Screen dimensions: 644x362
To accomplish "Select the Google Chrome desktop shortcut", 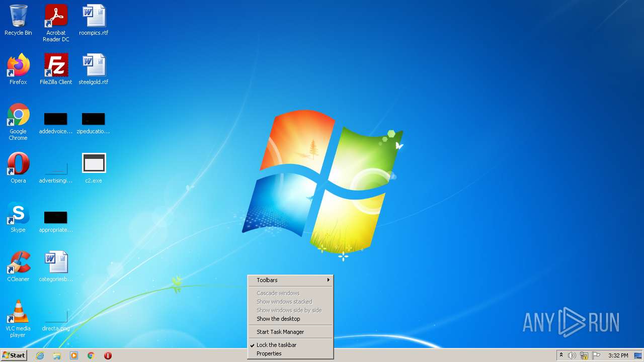I will point(18,122).
